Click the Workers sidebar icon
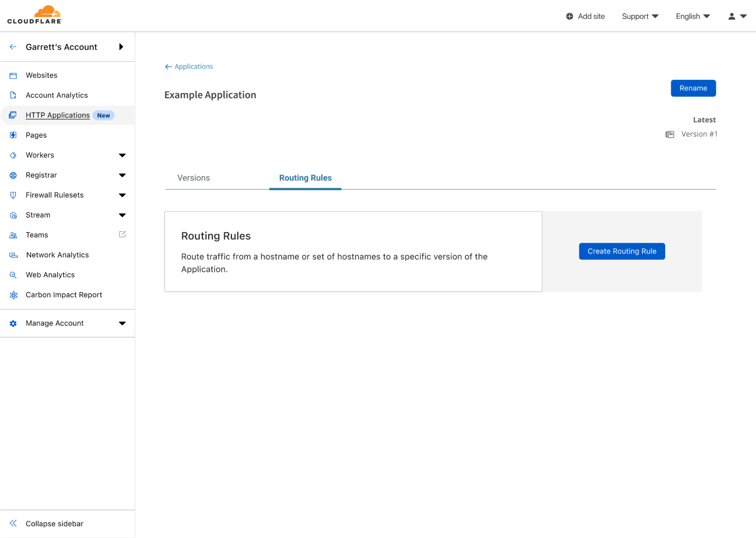The image size is (756, 538). pos(13,155)
